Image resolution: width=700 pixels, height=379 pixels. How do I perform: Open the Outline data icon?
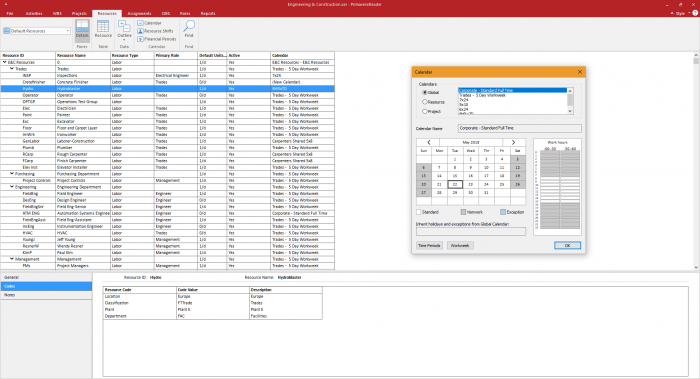coord(124,30)
